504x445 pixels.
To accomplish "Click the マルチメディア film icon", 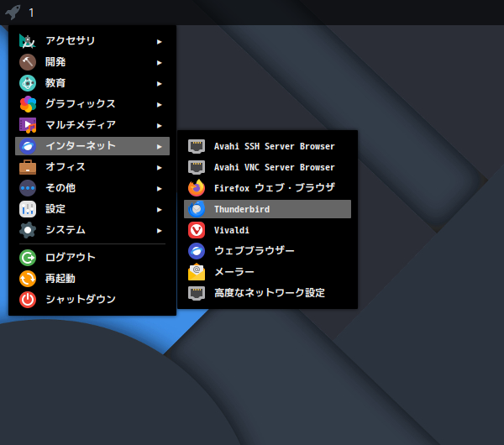I will [28, 125].
